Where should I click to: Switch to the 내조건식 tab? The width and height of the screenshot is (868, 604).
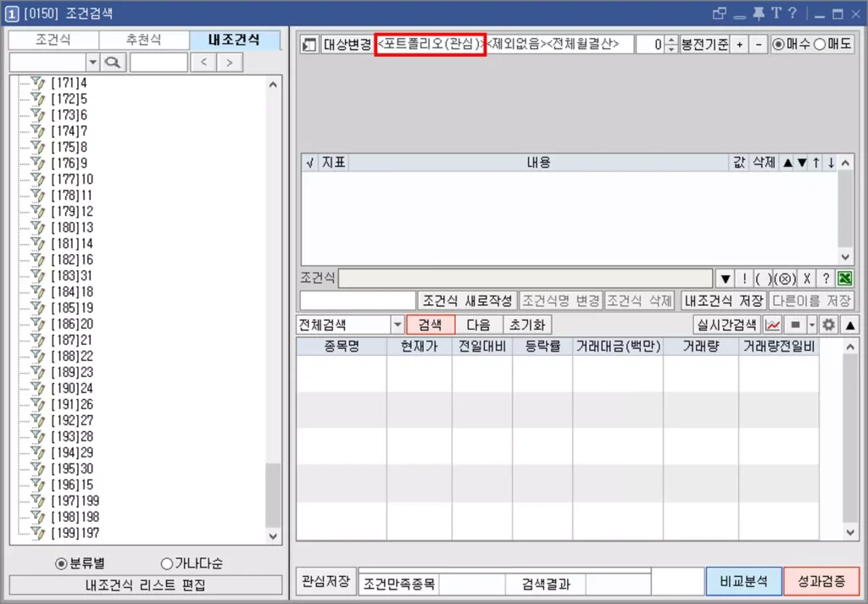tap(234, 40)
